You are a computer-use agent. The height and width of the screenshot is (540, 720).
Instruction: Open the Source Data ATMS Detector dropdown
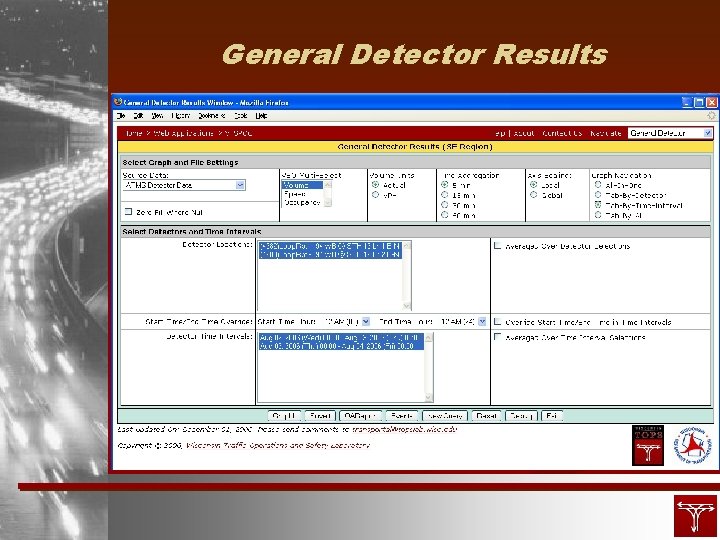click(184, 185)
